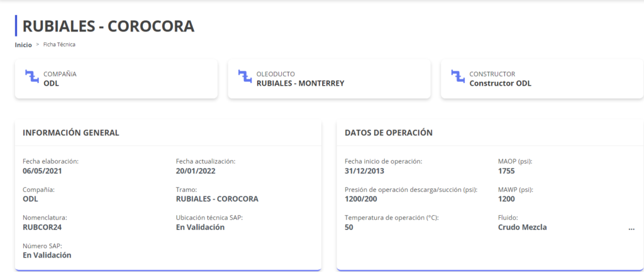Click the pipeline icon beside OLEODUCTO
Image resolution: width=644 pixels, height=272 pixels.
245,76
